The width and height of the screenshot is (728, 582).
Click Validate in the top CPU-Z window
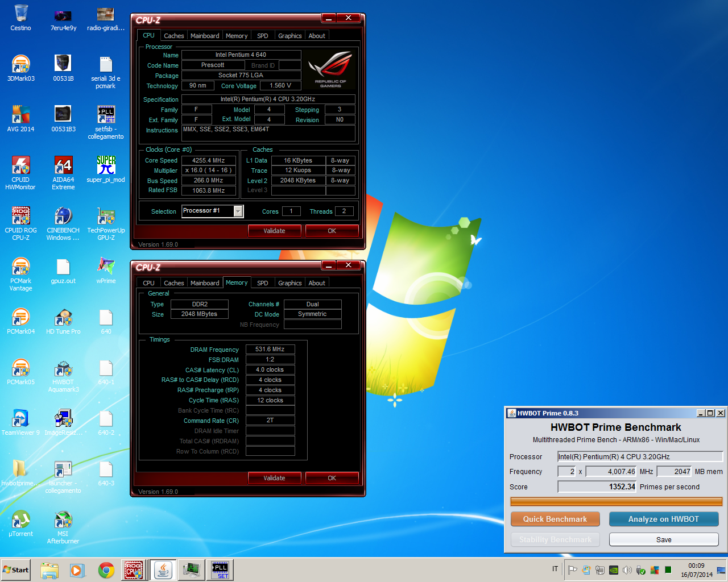(x=274, y=231)
